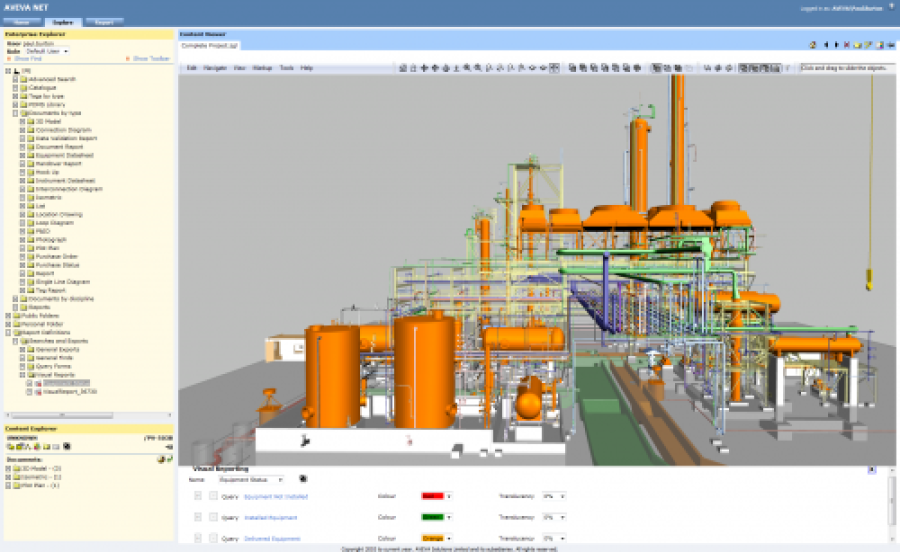The image size is (900, 552).
Task: Click the Show Toolbar link
Action: [152, 59]
